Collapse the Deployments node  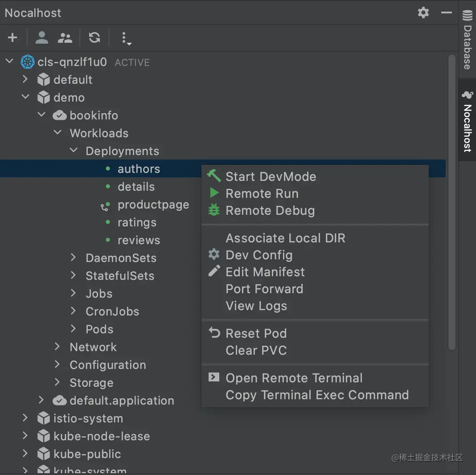click(x=74, y=150)
